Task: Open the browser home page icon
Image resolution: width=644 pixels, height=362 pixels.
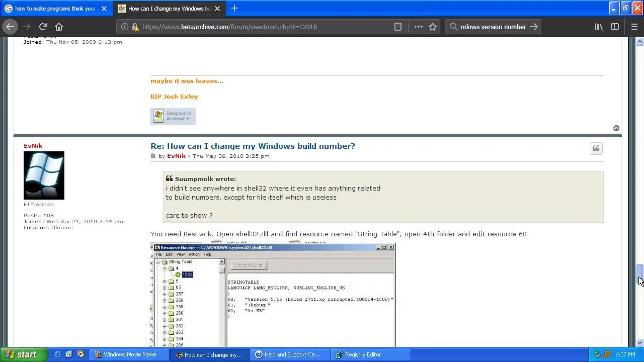Action: tap(59, 27)
